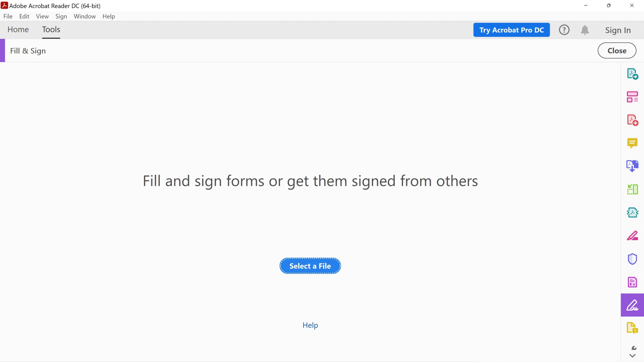
Task: Click the notifications bell icon
Action: click(585, 30)
